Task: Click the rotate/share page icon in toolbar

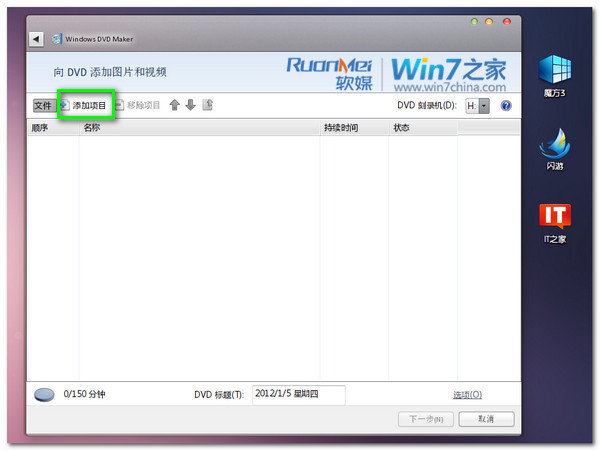Action: coord(207,105)
